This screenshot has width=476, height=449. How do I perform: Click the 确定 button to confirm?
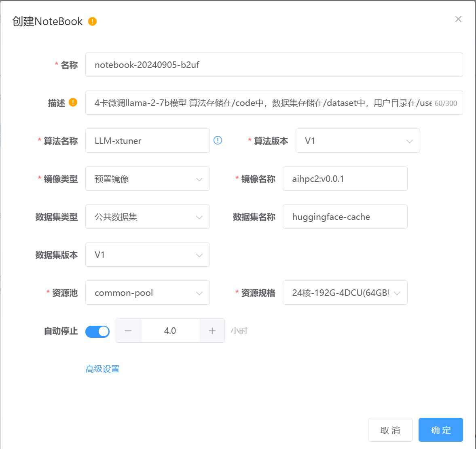(x=440, y=430)
